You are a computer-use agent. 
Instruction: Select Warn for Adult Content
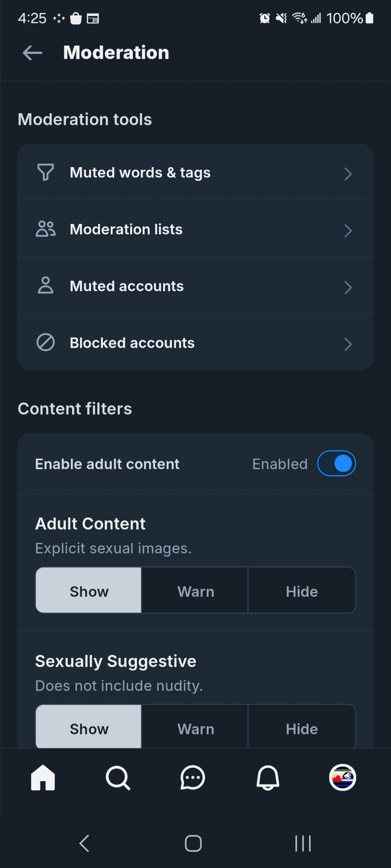(195, 591)
